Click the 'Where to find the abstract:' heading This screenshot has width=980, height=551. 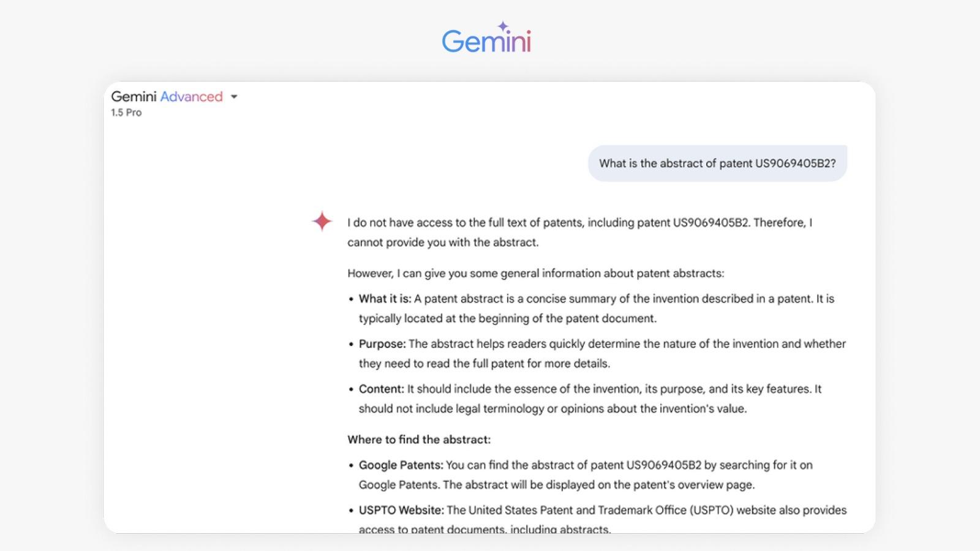pos(419,440)
